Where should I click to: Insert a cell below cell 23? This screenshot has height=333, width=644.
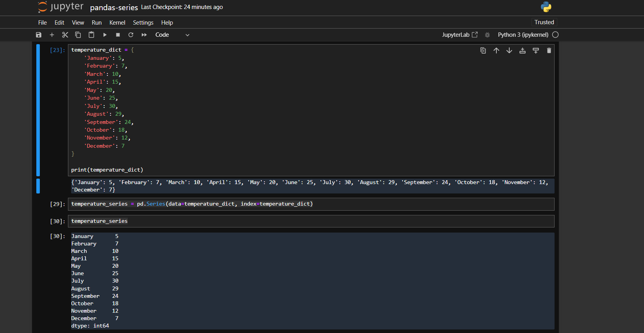click(x=536, y=50)
